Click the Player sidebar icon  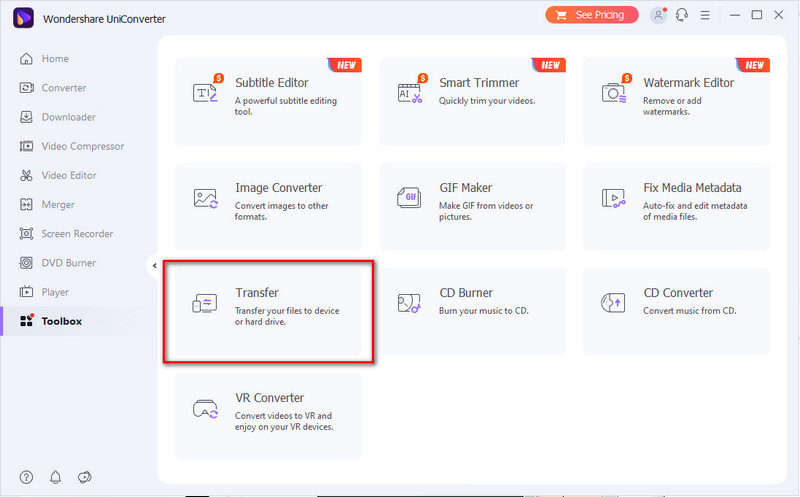pos(26,292)
